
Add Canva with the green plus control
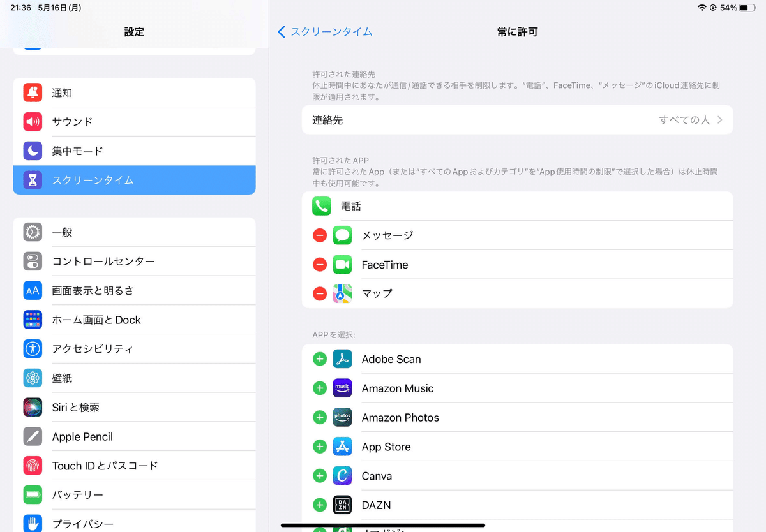(x=319, y=475)
